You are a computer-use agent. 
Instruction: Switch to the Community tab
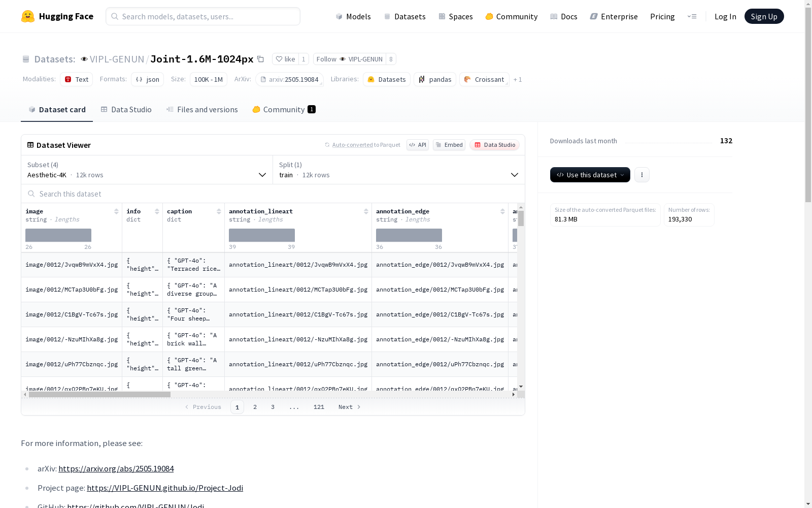tap(284, 109)
